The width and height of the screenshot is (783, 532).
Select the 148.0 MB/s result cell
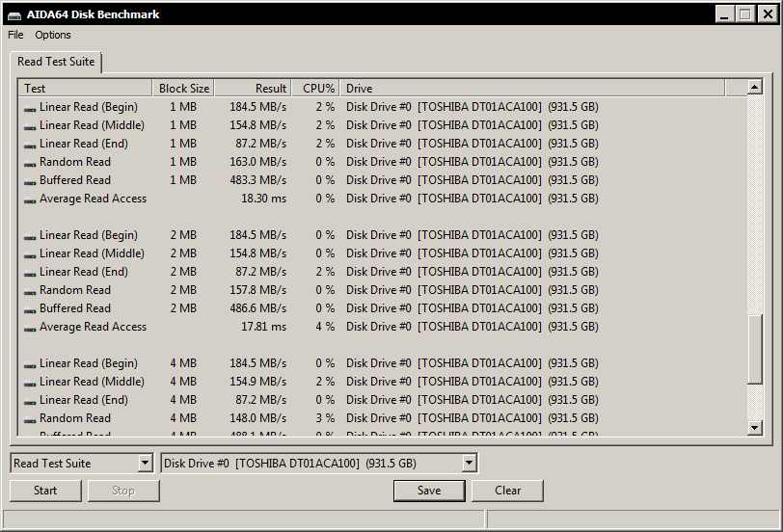[257, 418]
